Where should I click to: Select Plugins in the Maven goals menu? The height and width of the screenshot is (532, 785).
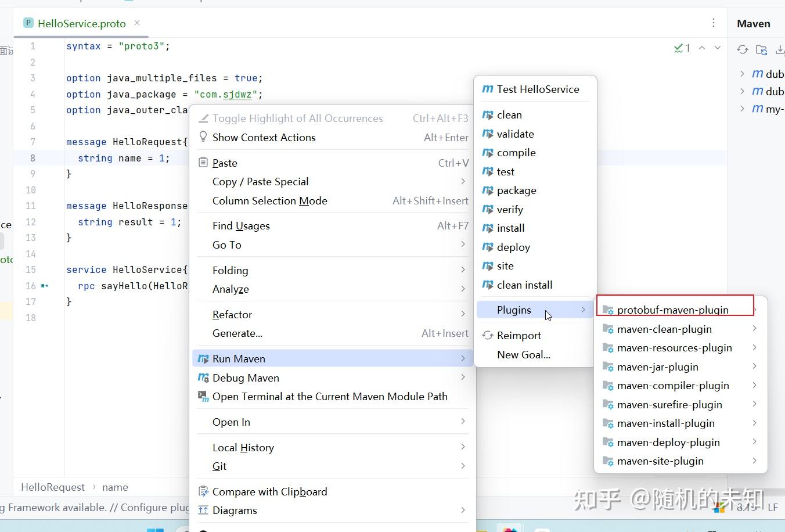tap(514, 310)
